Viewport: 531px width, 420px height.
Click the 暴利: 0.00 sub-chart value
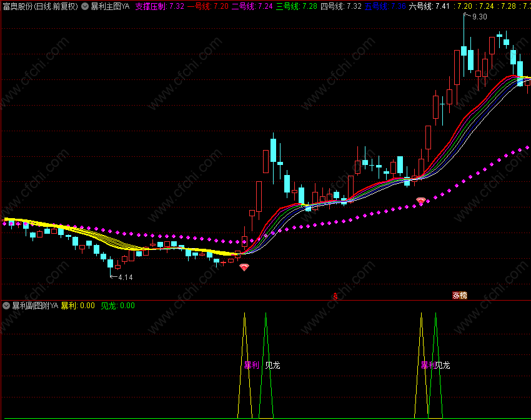(x=78, y=306)
